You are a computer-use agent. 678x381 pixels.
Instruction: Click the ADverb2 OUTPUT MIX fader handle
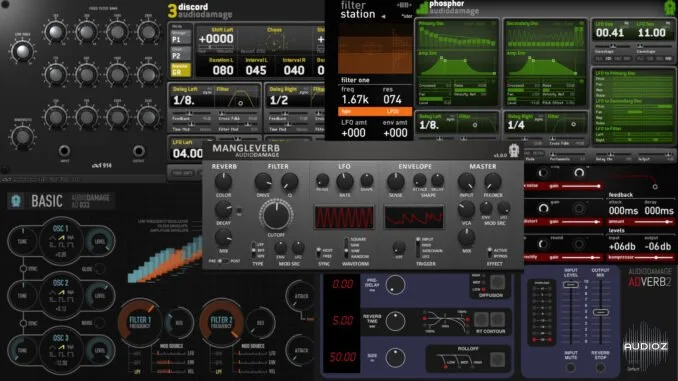click(x=600, y=312)
